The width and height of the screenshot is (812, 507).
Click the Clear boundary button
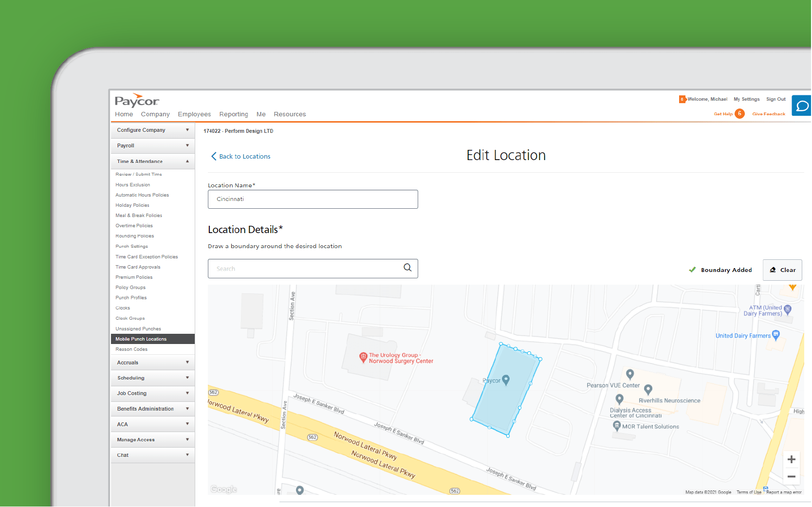point(782,270)
